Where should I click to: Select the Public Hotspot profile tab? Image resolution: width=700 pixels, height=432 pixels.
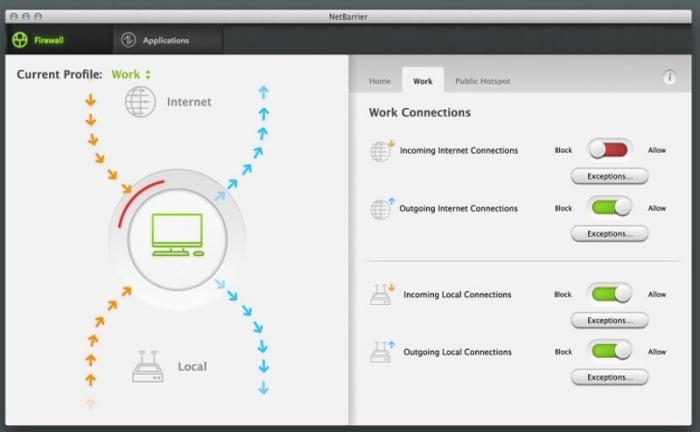coord(483,81)
